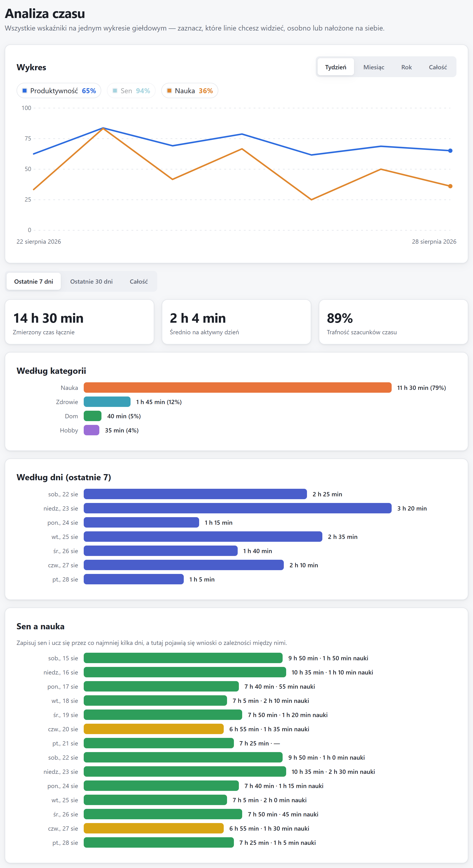Image resolution: width=473 pixels, height=868 pixels.
Task: Click yellow sleep bar for czw., 20 sie
Action: pos(154,729)
